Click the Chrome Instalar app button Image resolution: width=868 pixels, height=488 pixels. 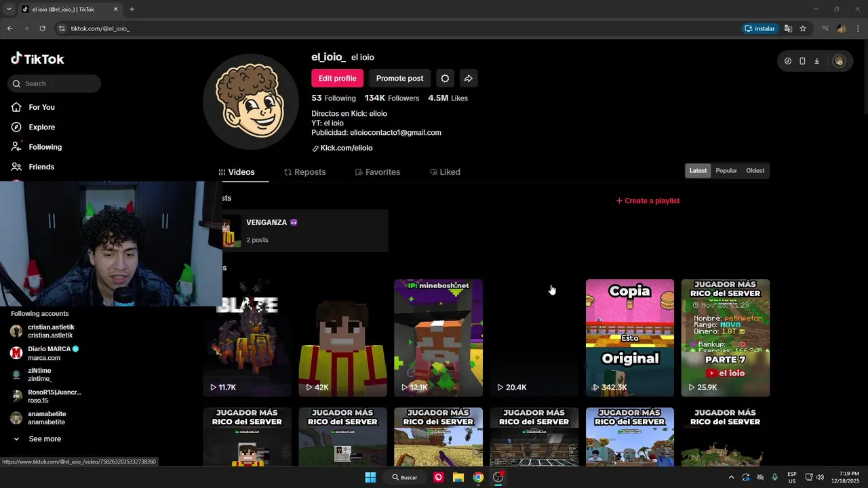pyautogui.click(x=759, y=28)
